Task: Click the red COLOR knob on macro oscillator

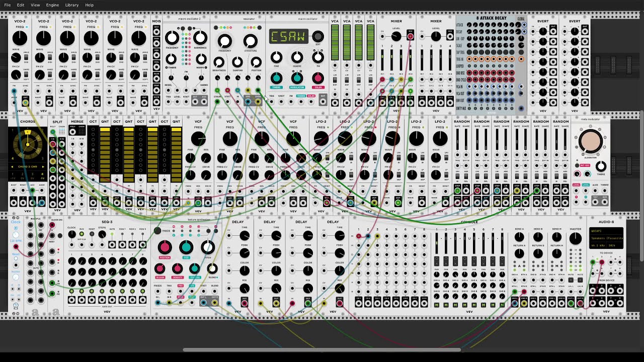Action: tap(318, 78)
